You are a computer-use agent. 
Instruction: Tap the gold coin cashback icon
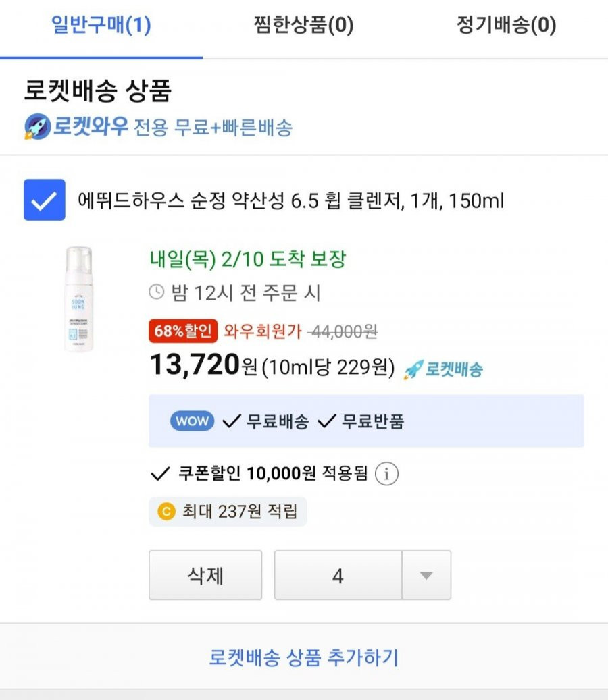click(166, 511)
